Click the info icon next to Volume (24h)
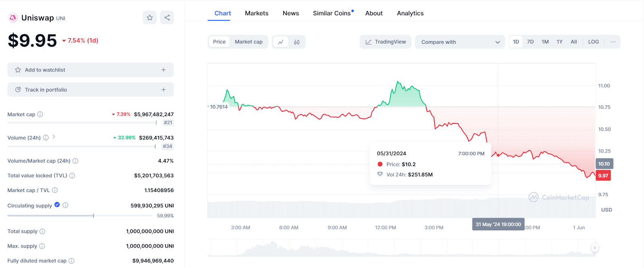 46,138
